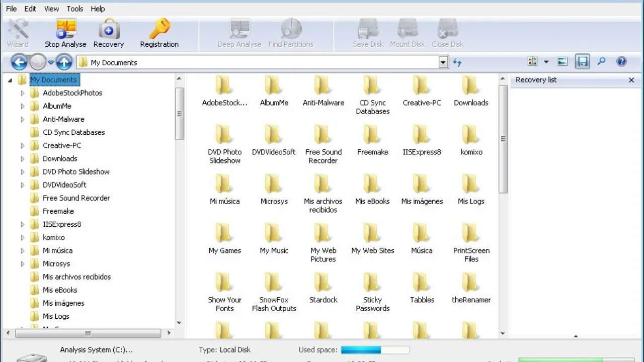Open the File menu
Screen dimensions: 644x362
click(11, 9)
